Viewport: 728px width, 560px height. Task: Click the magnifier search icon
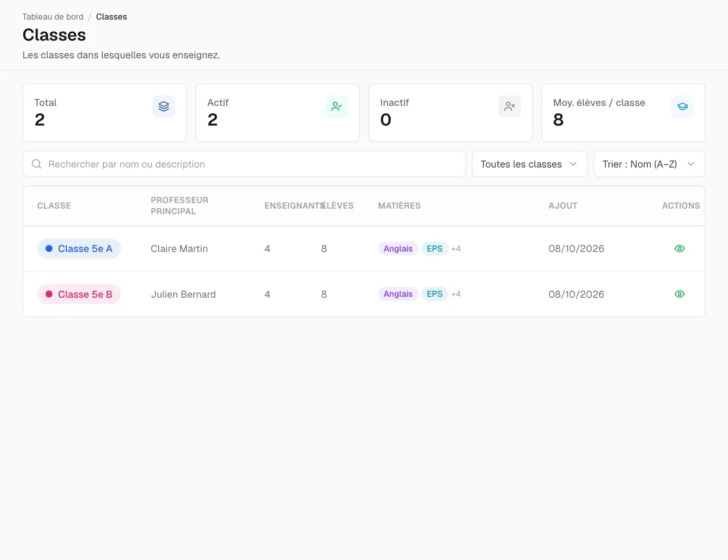pos(36,164)
